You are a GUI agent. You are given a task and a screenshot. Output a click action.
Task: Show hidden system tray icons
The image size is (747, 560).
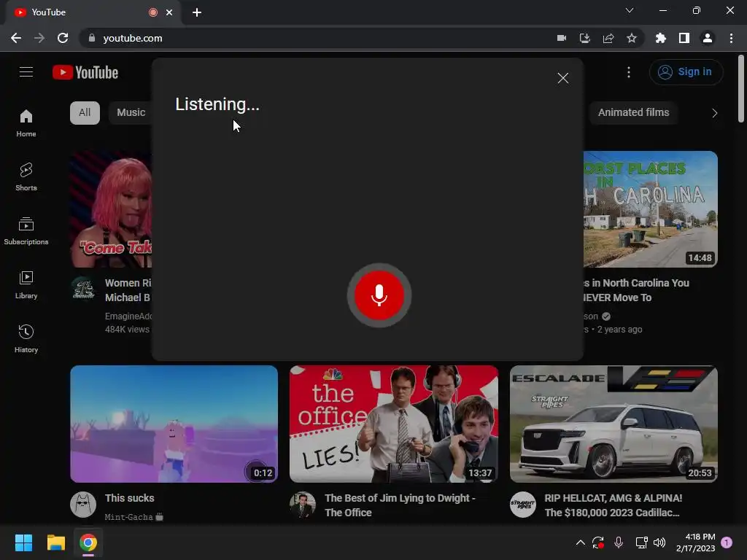pos(580,542)
